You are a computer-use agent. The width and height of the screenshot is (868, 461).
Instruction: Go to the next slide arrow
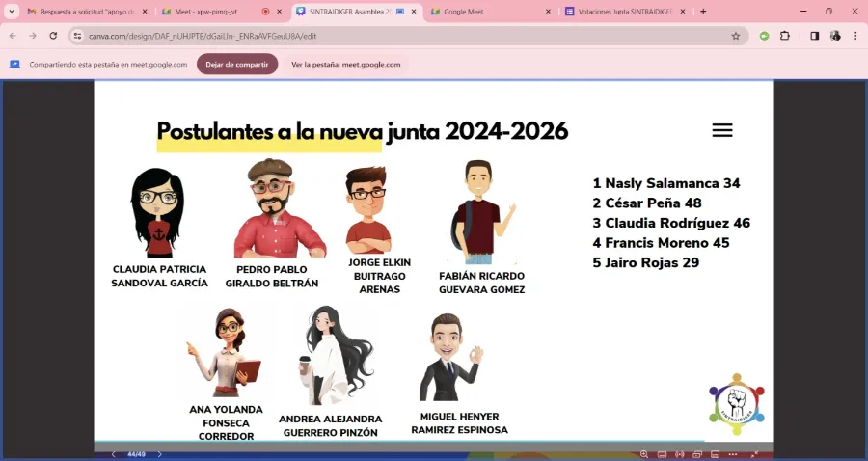159,454
